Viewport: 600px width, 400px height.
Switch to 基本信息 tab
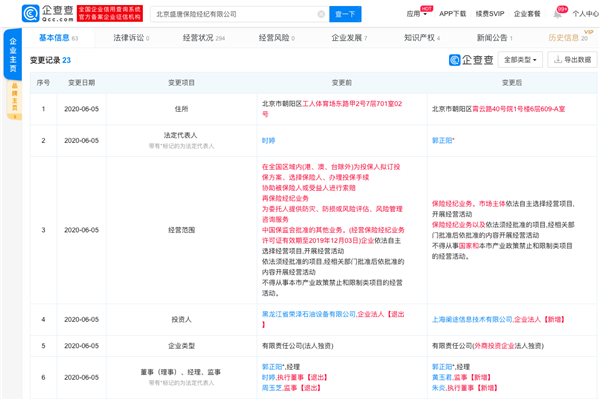[58, 38]
